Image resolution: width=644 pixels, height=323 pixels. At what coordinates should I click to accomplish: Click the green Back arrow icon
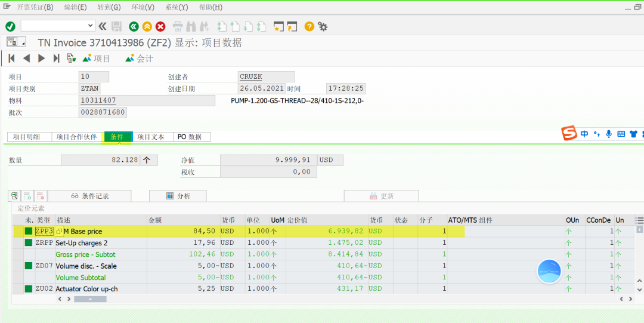[134, 27]
